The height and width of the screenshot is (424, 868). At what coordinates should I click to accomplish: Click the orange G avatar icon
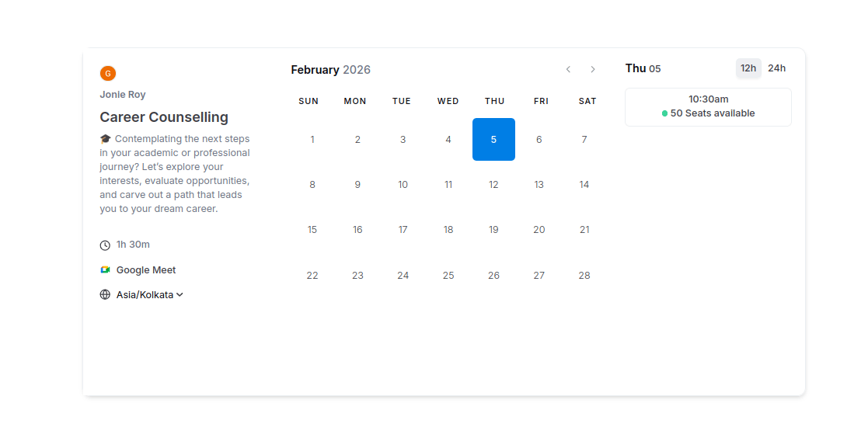click(108, 73)
